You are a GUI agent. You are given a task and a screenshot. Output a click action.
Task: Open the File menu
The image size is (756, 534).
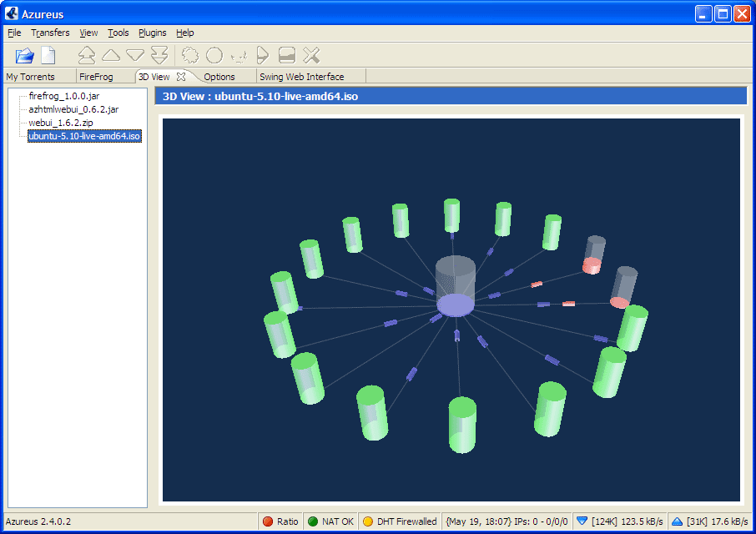pyautogui.click(x=14, y=33)
